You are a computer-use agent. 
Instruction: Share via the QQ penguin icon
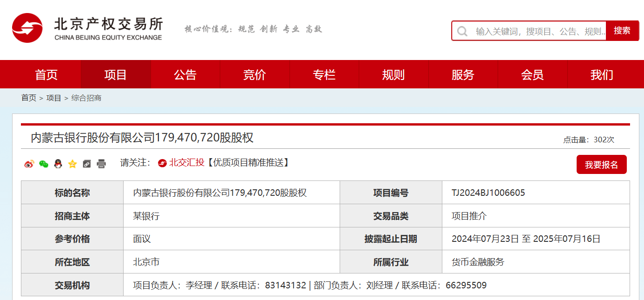coord(58,164)
